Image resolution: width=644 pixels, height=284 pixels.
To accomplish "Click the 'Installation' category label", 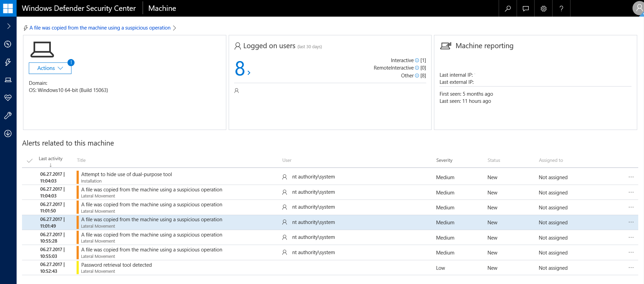I will 91,181.
